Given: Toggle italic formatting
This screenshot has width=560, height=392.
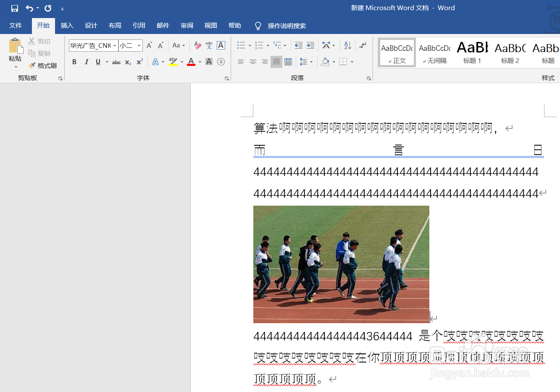Looking at the screenshot, I should pyautogui.click(x=86, y=62).
